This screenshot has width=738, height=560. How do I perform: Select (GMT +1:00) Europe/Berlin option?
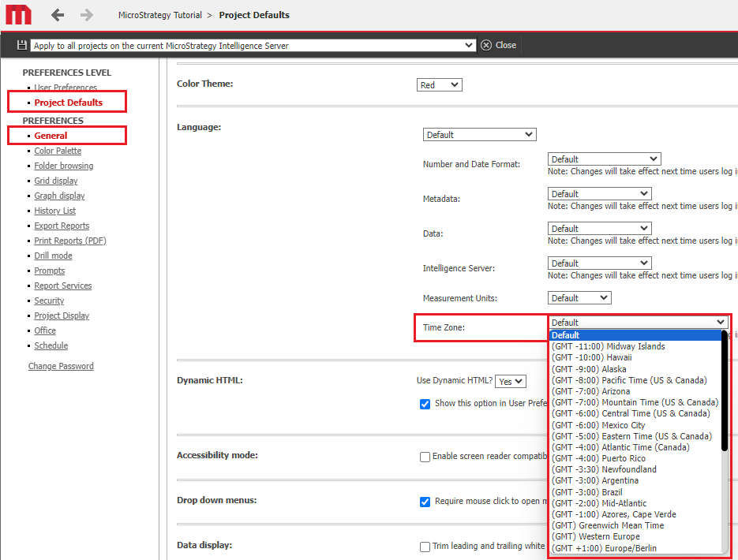(x=635, y=548)
